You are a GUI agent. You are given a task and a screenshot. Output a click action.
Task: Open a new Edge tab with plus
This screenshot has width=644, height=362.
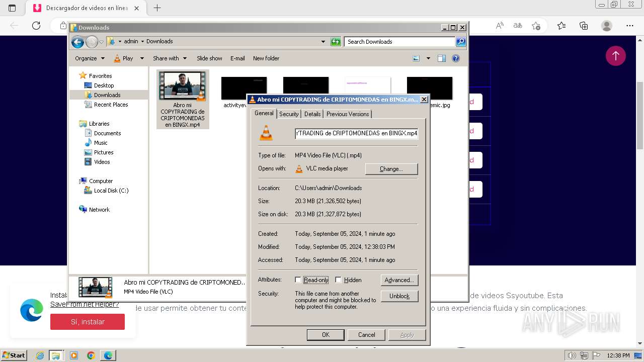(x=157, y=8)
